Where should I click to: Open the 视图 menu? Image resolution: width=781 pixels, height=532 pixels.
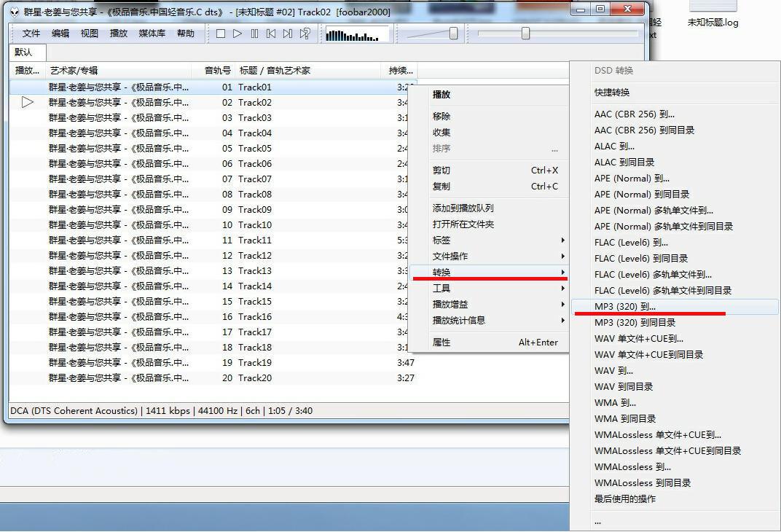89,34
